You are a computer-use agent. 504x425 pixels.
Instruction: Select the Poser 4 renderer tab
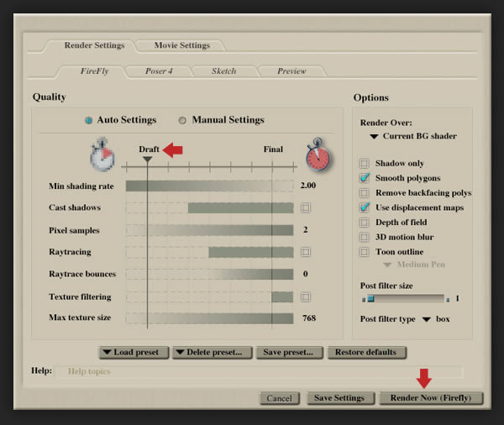click(x=159, y=71)
